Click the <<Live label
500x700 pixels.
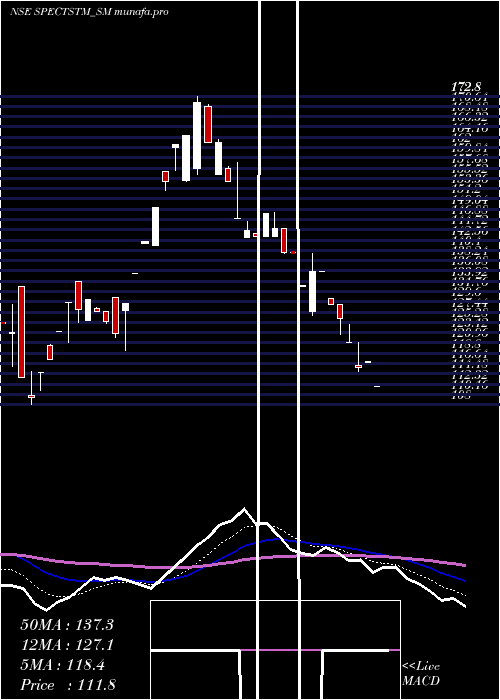[x=421, y=667]
